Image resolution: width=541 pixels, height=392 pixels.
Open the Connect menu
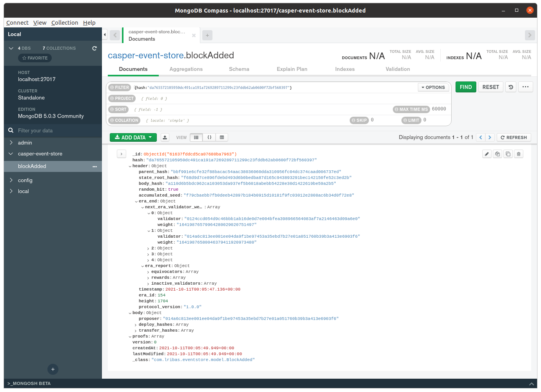(17, 23)
